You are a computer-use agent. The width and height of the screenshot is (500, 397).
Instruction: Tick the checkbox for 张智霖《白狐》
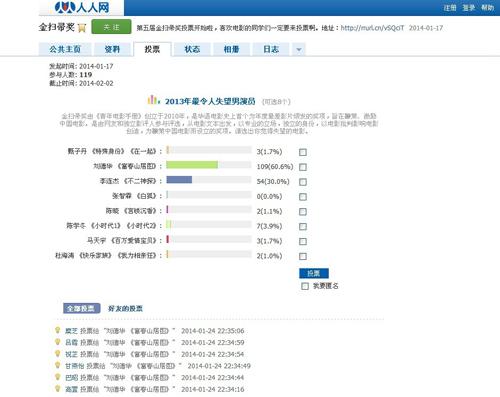[x=303, y=197]
